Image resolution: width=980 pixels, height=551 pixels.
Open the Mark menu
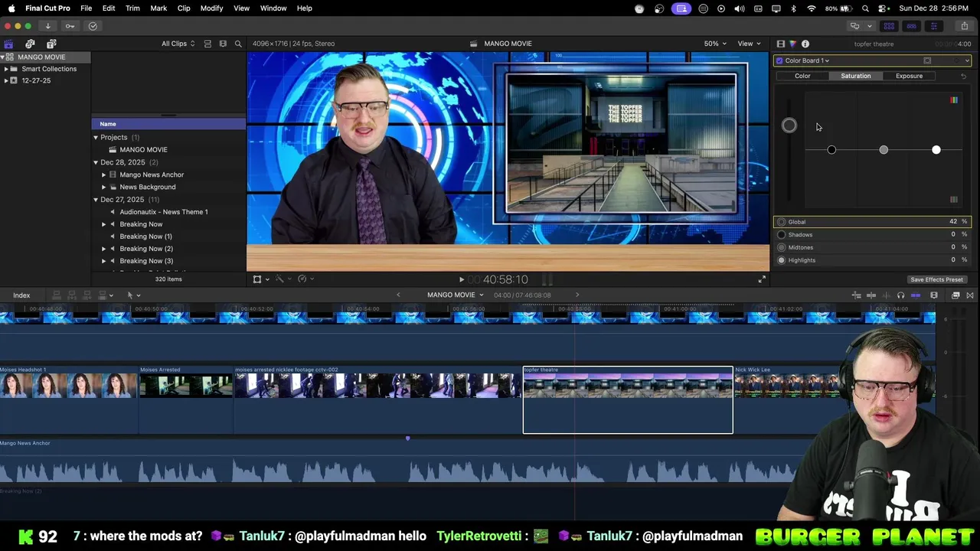158,8
